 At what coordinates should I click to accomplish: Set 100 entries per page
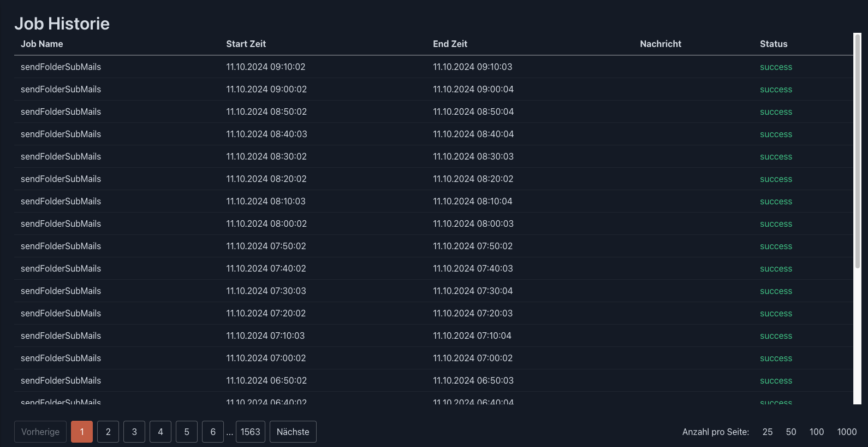coord(817,432)
